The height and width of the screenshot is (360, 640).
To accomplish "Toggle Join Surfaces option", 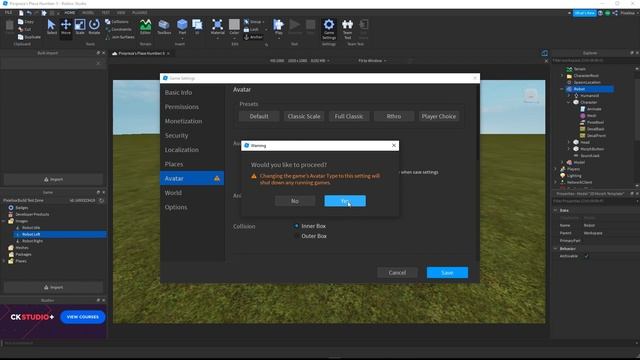I will tap(120, 37).
